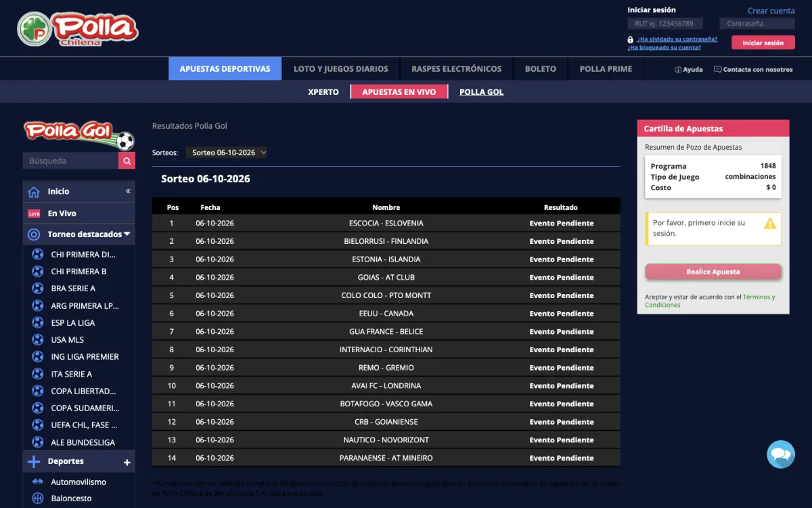
Task: Click the Baloncesto basketball icon
Action: [x=38, y=499]
